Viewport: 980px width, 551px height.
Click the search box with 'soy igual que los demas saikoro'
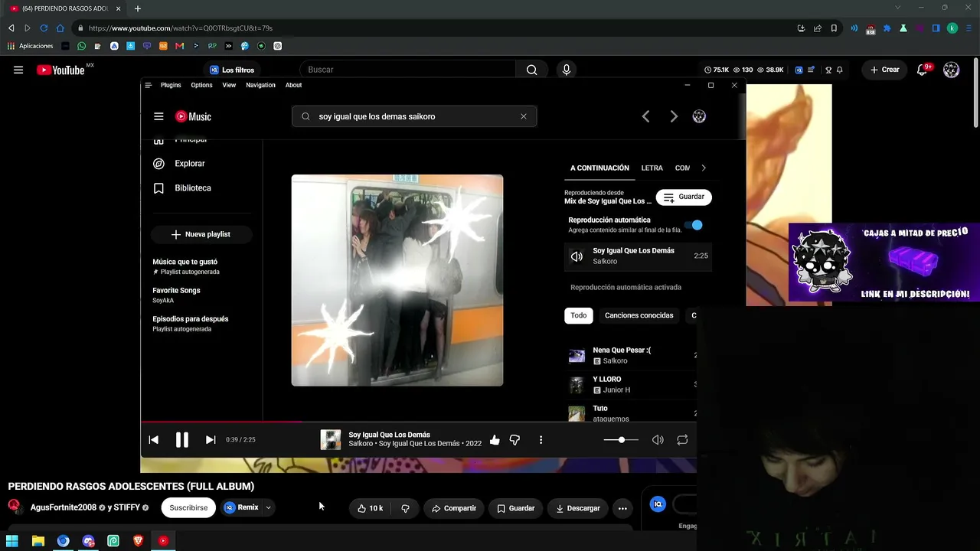[414, 116]
